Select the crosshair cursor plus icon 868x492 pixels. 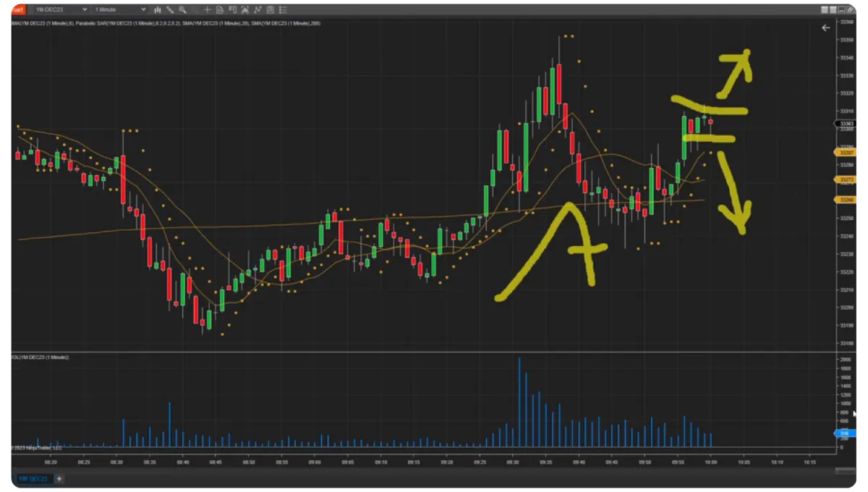[208, 10]
